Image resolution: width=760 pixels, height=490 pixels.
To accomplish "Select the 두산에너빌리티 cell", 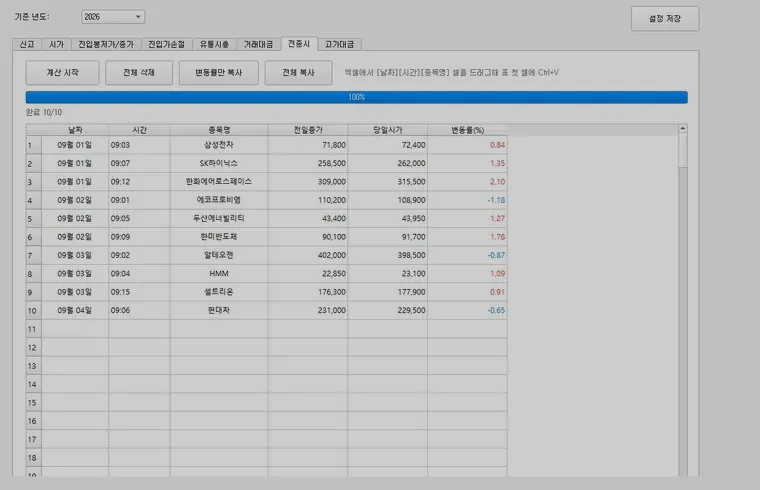I will click(x=219, y=219).
